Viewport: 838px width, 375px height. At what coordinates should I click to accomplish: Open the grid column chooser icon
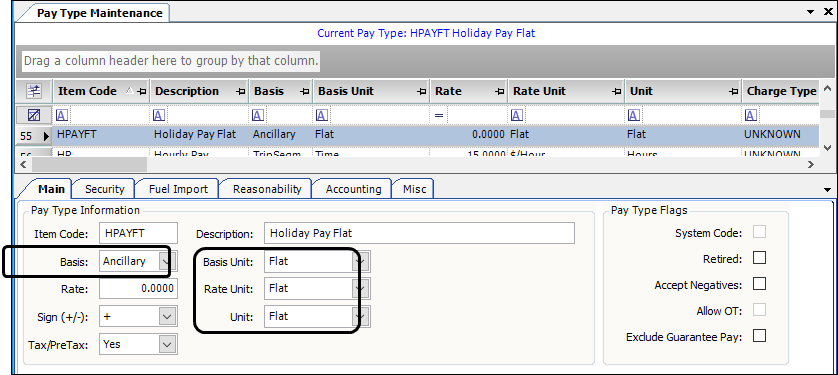tap(34, 91)
